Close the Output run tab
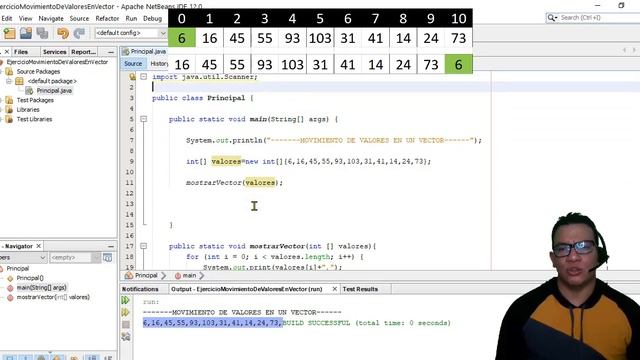This screenshot has height=360, width=640. tap(335, 289)
